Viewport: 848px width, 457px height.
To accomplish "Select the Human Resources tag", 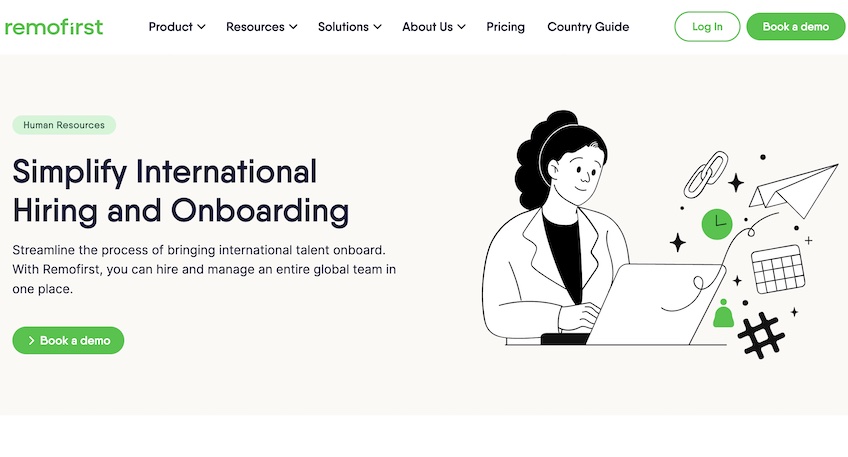I will 64,125.
